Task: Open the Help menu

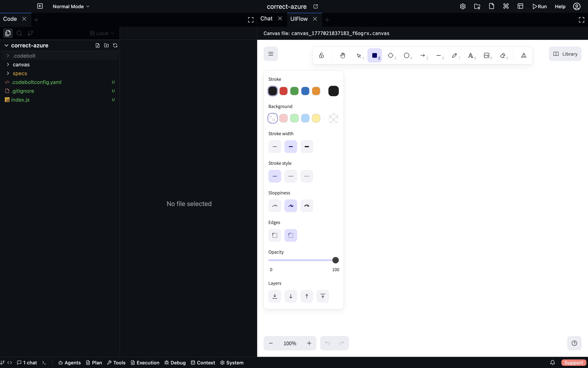Action: point(560,7)
